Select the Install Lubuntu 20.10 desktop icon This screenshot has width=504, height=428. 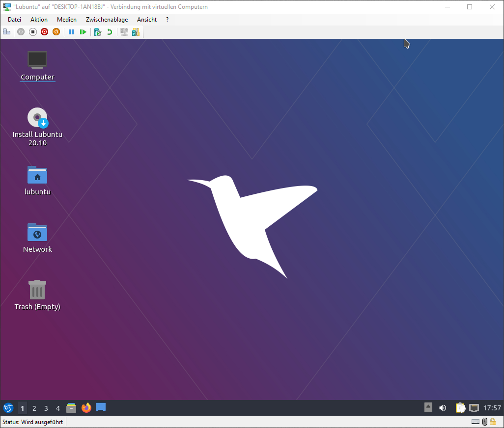37,118
